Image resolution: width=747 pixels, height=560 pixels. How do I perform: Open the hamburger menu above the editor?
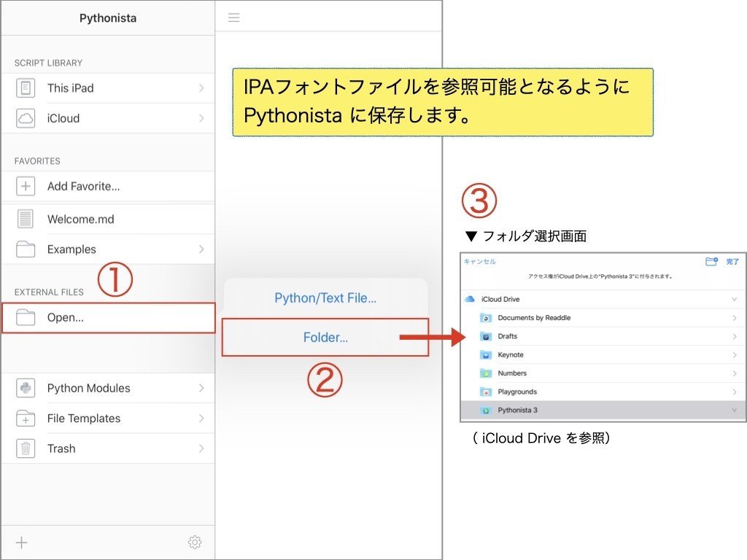click(x=233, y=16)
